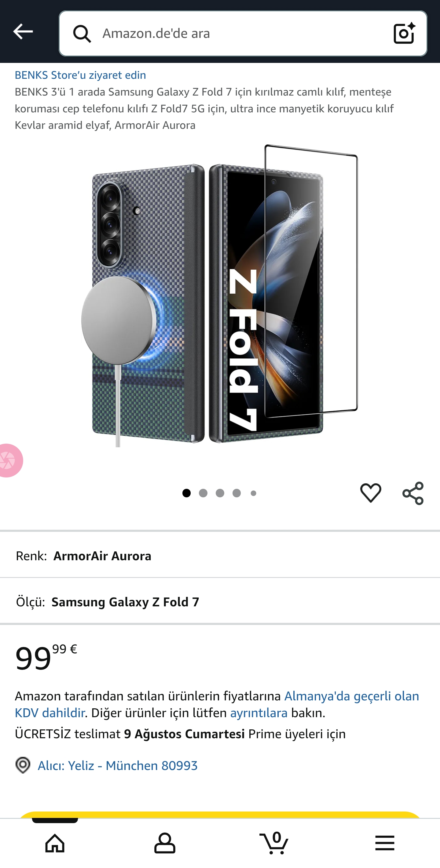Go to Home tab in bottom bar
440x868 pixels.
(55, 843)
